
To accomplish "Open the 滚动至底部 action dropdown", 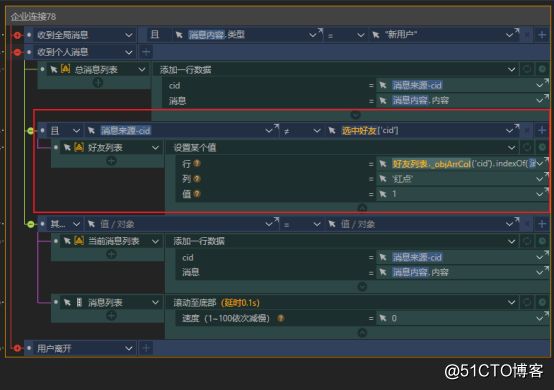I will point(511,302).
